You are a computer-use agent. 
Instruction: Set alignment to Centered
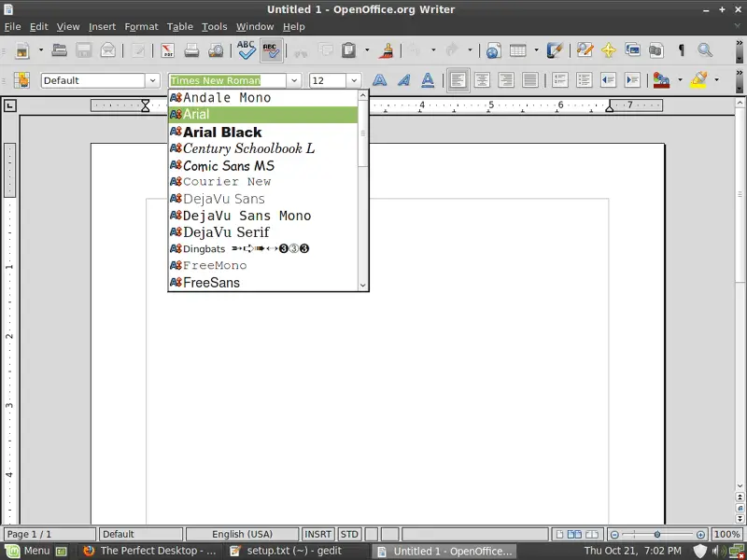482,80
